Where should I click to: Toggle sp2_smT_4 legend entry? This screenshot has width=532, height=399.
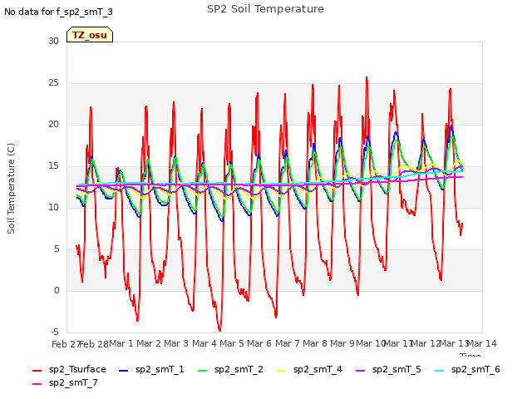pyautogui.click(x=309, y=369)
